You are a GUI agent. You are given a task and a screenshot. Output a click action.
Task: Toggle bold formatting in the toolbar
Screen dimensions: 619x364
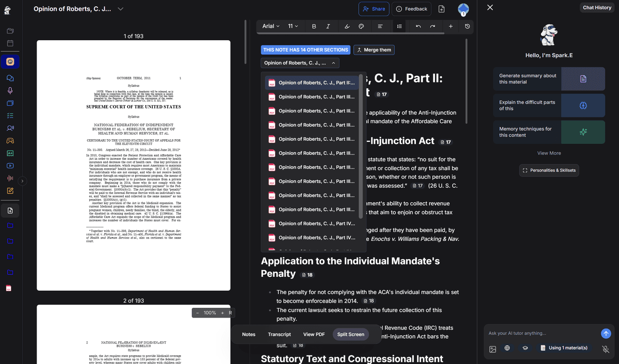(314, 26)
